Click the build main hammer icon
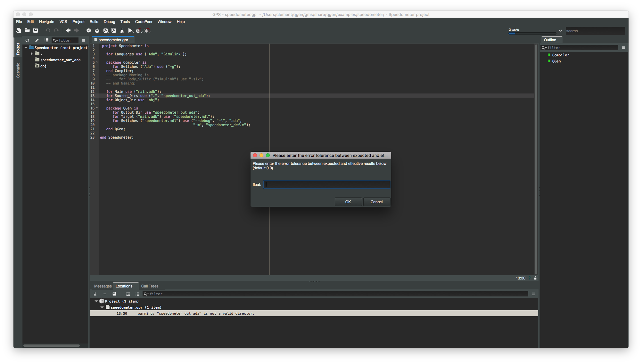The height and width of the screenshot is (364, 642). [x=105, y=30]
